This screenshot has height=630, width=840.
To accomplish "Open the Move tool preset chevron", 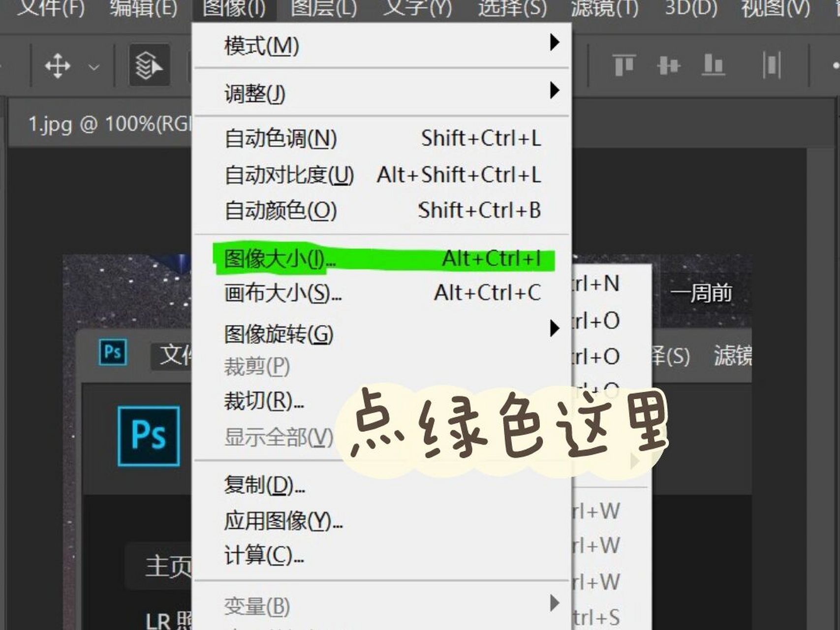I will pyautogui.click(x=93, y=65).
